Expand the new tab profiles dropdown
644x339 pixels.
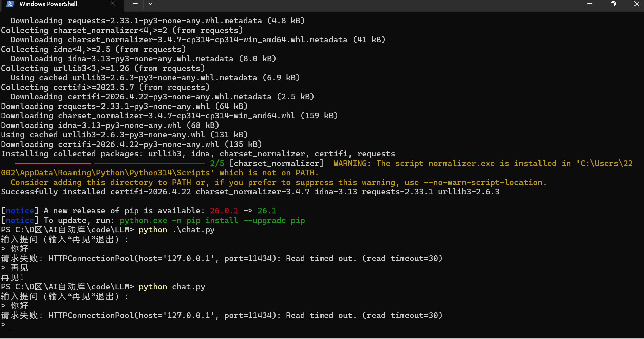(151, 4)
